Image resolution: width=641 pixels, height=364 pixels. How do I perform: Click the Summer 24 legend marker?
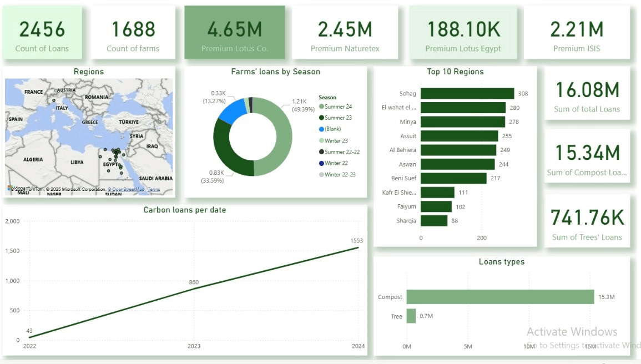pos(321,107)
